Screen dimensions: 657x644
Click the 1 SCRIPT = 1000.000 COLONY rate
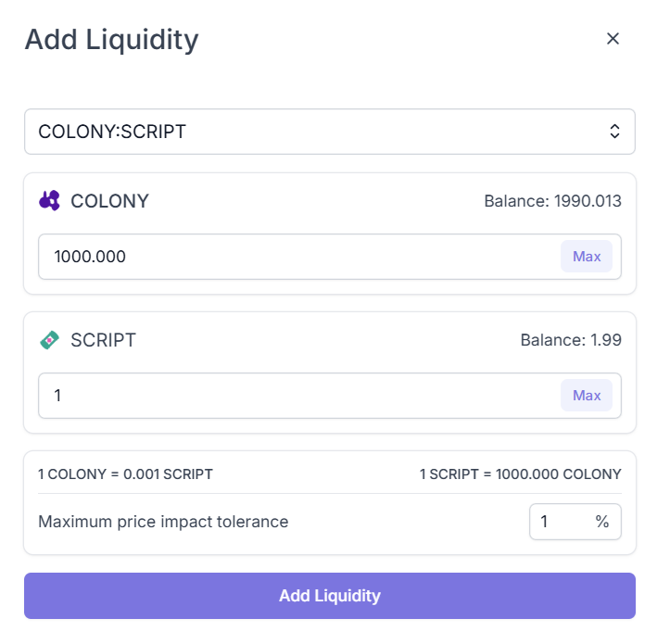pos(521,474)
